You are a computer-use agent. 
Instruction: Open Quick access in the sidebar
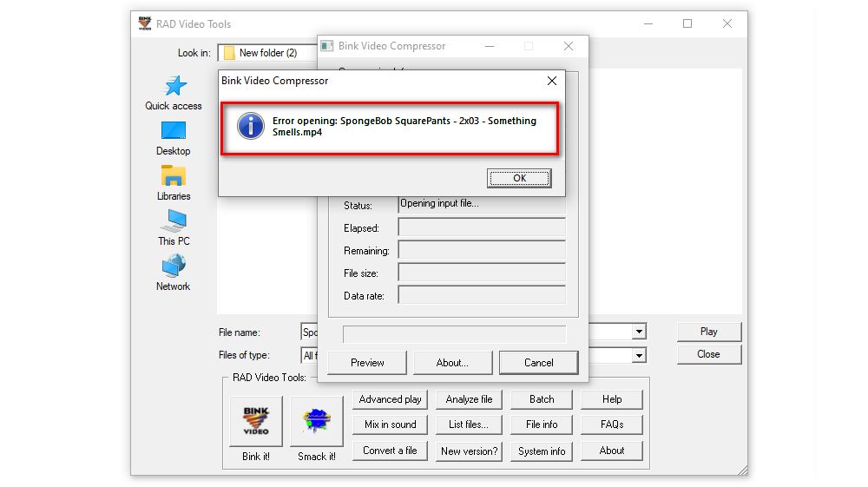pyautogui.click(x=174, y=93)
